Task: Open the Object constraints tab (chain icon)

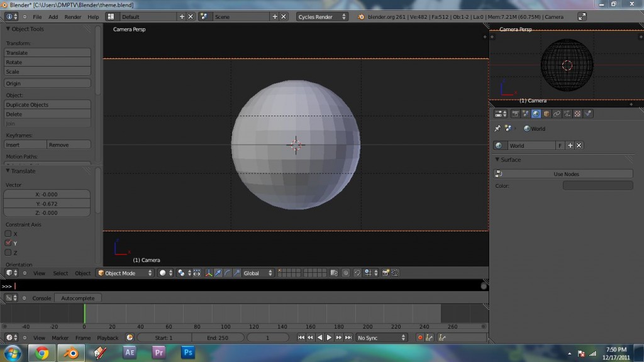Action: (557, 113)
